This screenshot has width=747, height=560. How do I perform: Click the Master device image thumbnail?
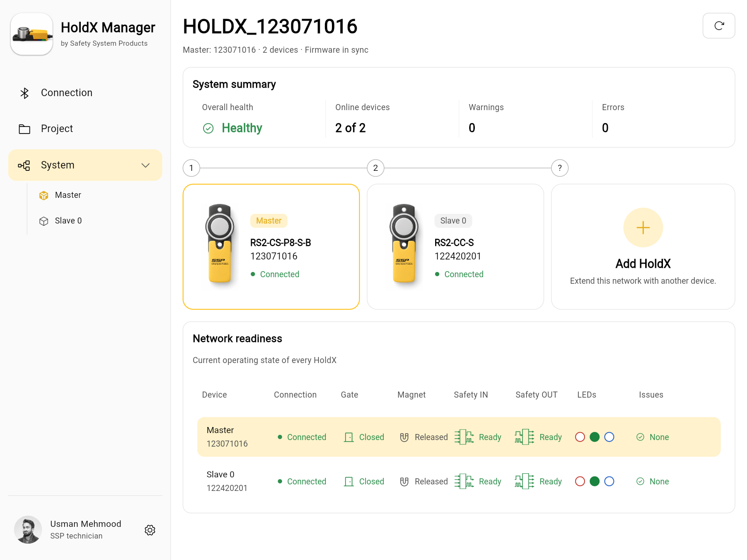pyautogui.click(x=220, y=244)
